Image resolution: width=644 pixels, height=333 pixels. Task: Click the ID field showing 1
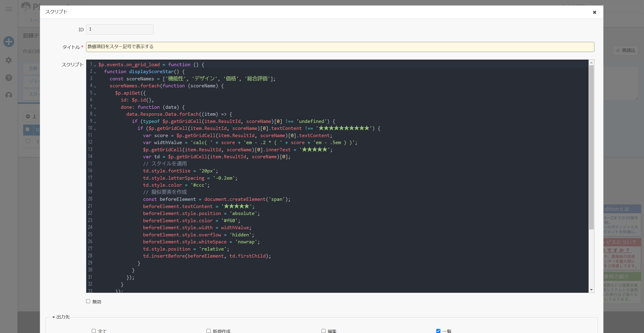(120, 29)
